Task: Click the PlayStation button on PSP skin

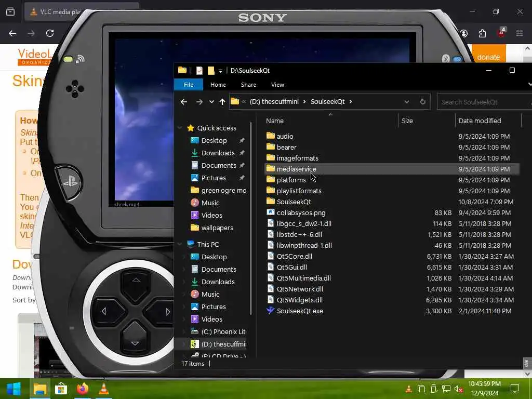Action: click(x=70, y=182)
